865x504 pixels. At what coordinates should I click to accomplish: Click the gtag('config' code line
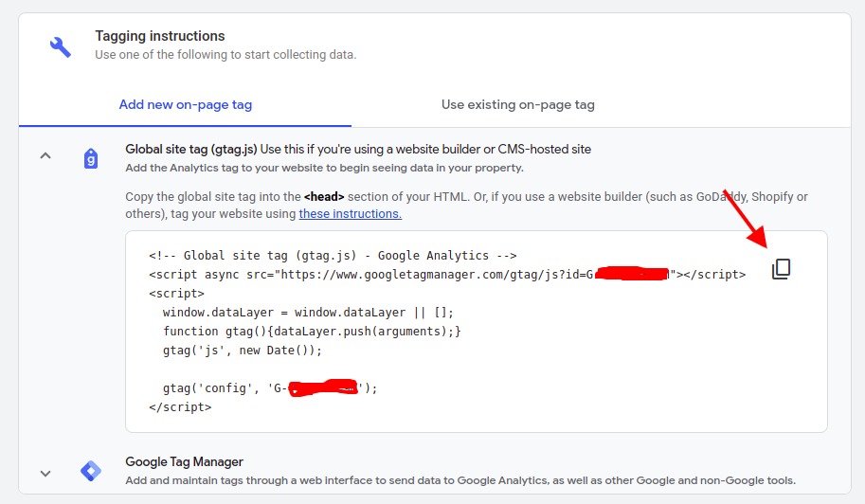click(270, 388)
